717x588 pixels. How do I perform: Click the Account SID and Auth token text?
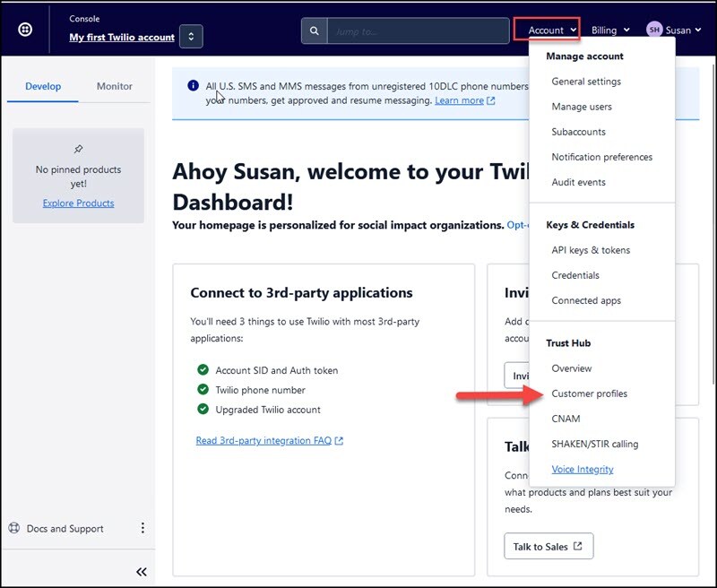[x=277, y=370]
